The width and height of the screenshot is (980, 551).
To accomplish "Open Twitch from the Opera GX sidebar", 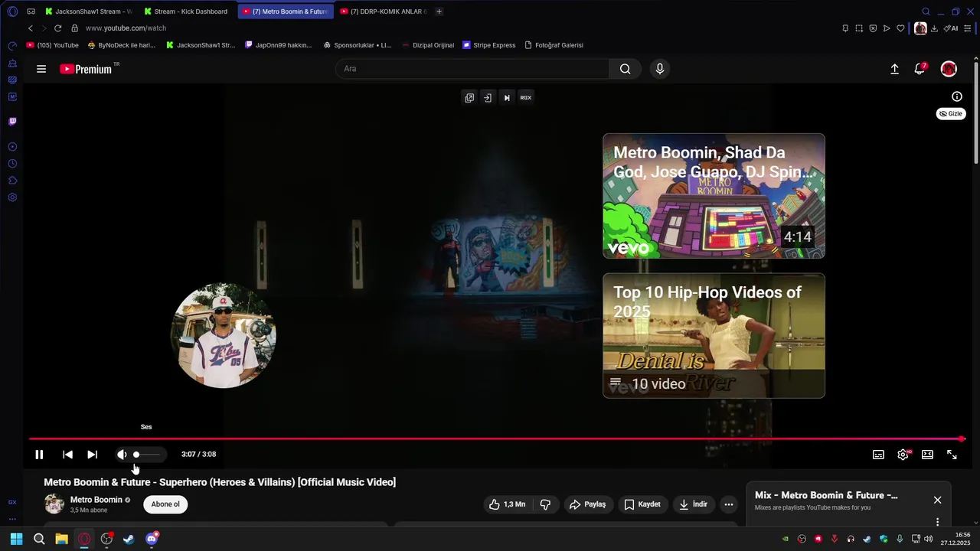I will [12, 122].
